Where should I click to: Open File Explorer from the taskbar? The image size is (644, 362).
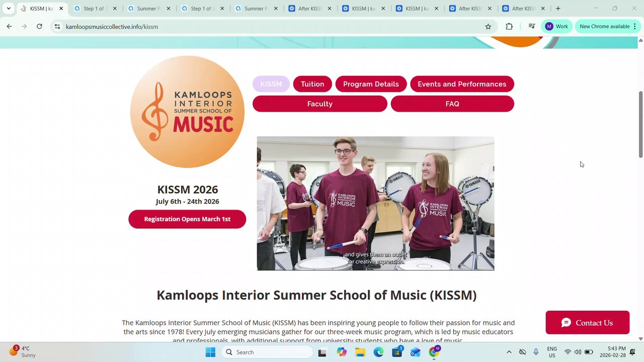[x=360, y=352]
